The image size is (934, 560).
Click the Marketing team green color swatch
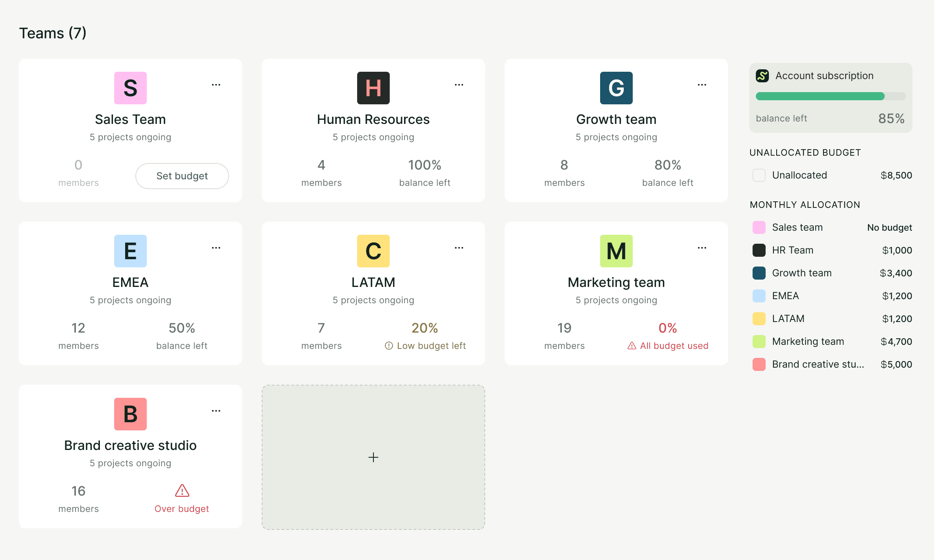click(x=759, y=342)
